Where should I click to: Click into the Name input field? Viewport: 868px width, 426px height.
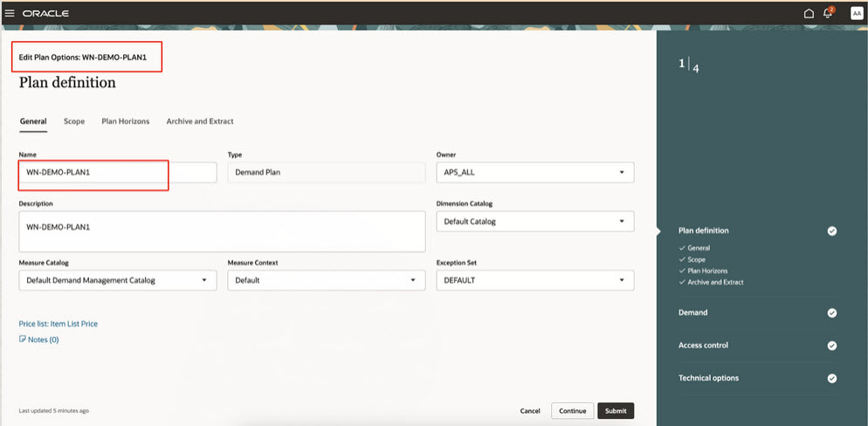(118, 173)
